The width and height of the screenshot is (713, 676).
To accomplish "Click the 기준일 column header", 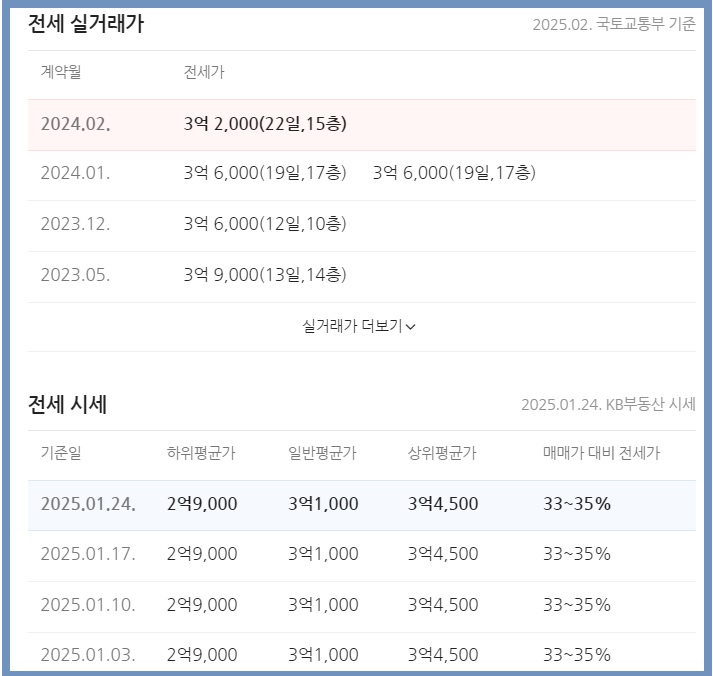I will 61,452.
